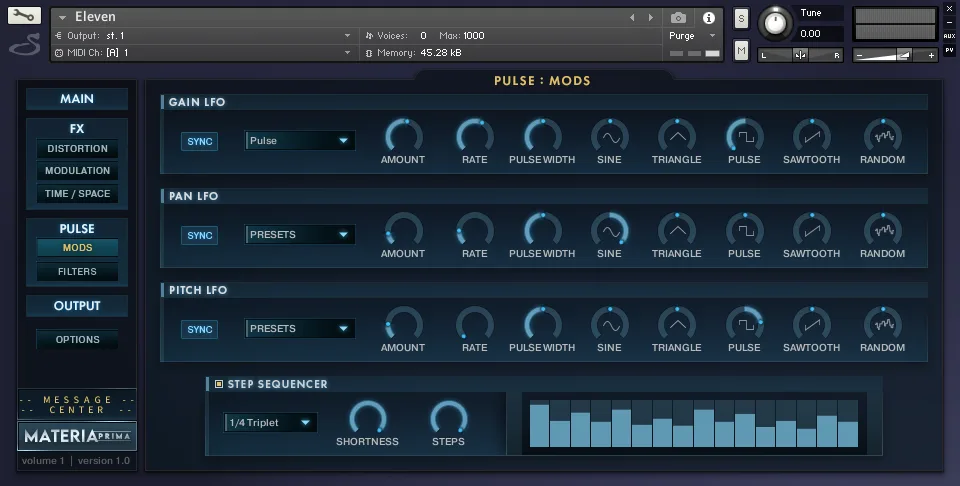Image resolution: width=960 pixels, height=486 pixels.
Task: Expand the 1/4 Triplet rate dropdown
Action: click(x=270, y=423)
